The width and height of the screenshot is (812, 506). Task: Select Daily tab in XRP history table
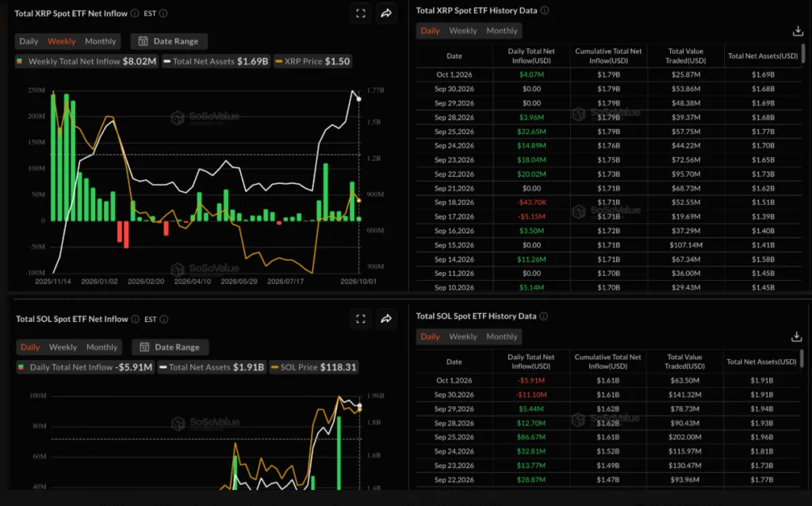[x=430, y=31]
